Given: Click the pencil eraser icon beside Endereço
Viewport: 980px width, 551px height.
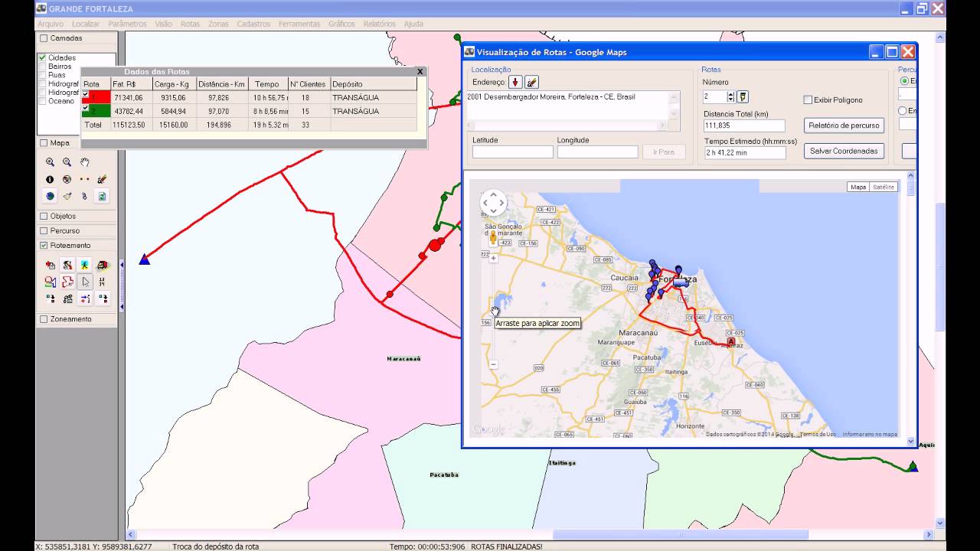Looking at the screenshot, I should (531, 82).
